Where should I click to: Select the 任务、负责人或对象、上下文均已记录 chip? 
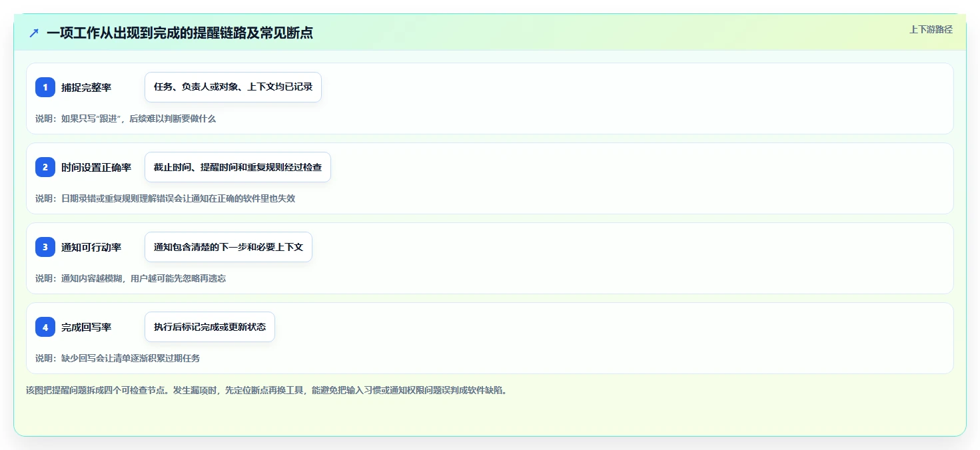click(x=233, y=87)
